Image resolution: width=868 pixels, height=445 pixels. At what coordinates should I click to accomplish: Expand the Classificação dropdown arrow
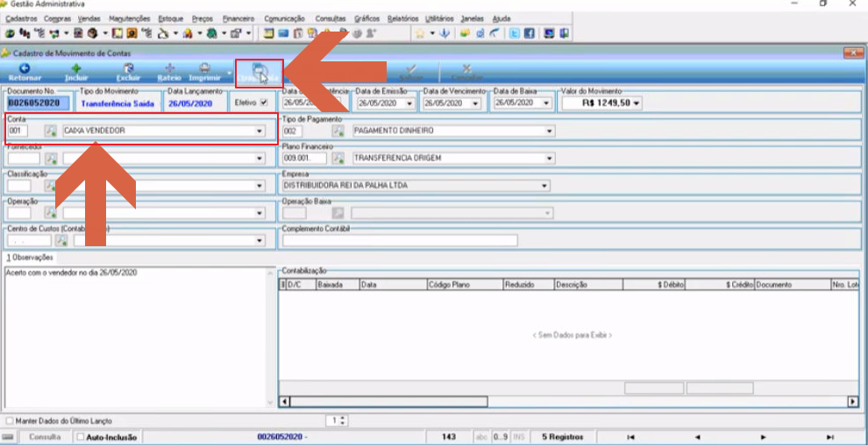pyautogui.click(x=259, y=186)
